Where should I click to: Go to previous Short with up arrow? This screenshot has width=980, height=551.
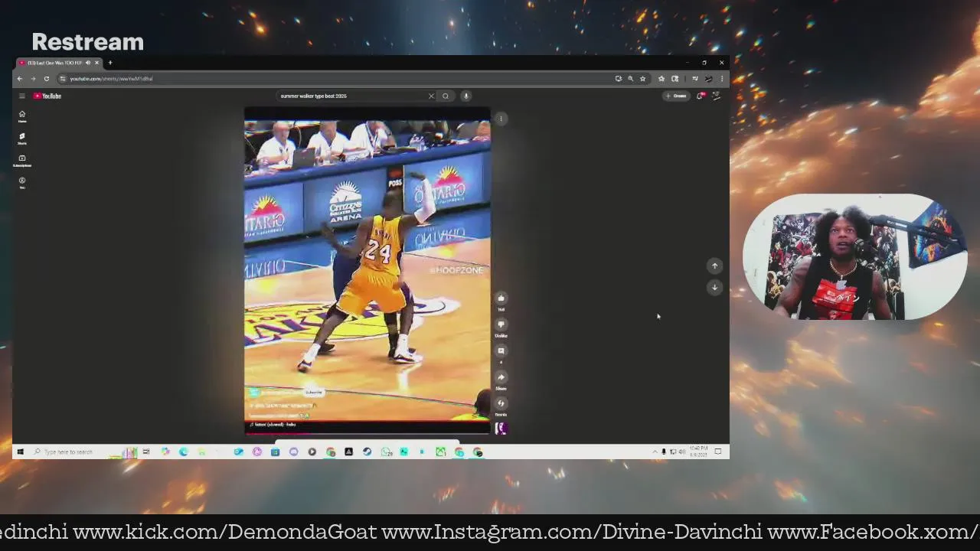714,266
